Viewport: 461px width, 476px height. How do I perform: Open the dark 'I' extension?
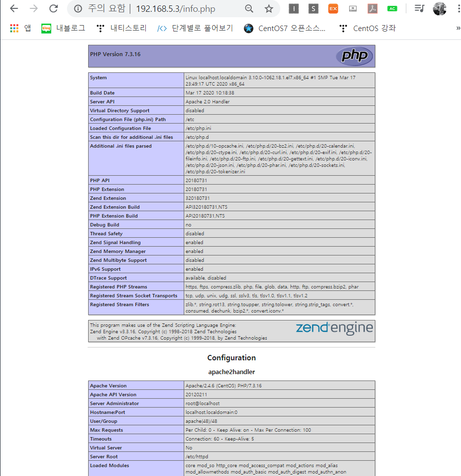pos(294,8)
